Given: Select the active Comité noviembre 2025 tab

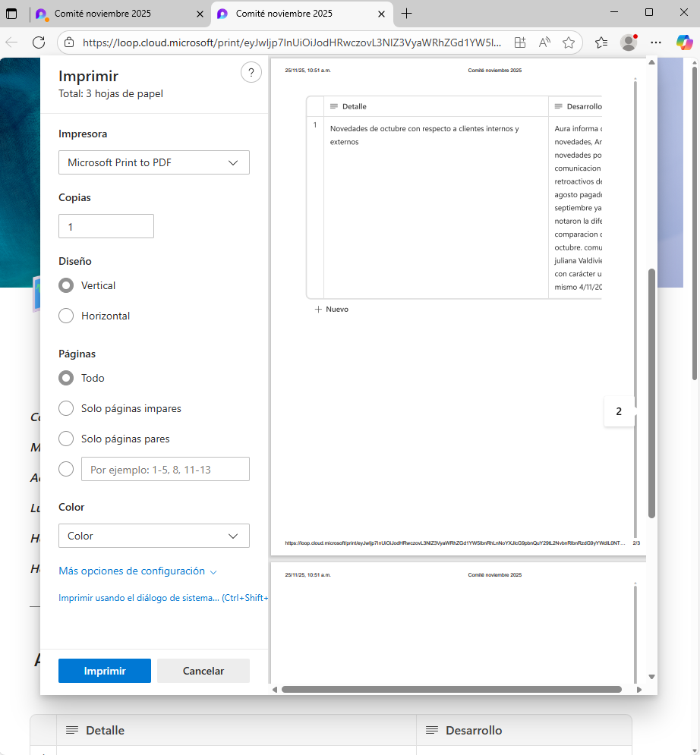Looking at the screenshot, I should click(302, 14).
